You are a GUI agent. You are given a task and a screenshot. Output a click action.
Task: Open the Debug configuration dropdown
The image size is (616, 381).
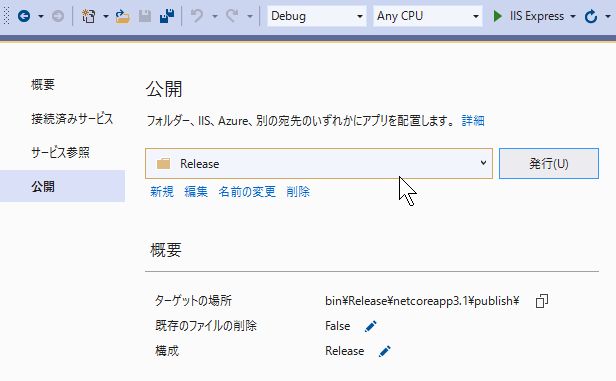point(317,16)
